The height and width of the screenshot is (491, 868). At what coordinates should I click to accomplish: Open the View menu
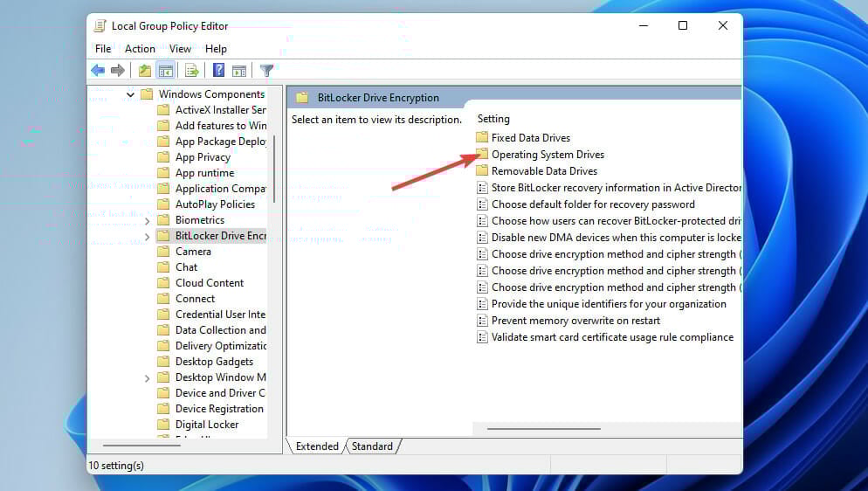pyautogui.click(x=180, y=49)
